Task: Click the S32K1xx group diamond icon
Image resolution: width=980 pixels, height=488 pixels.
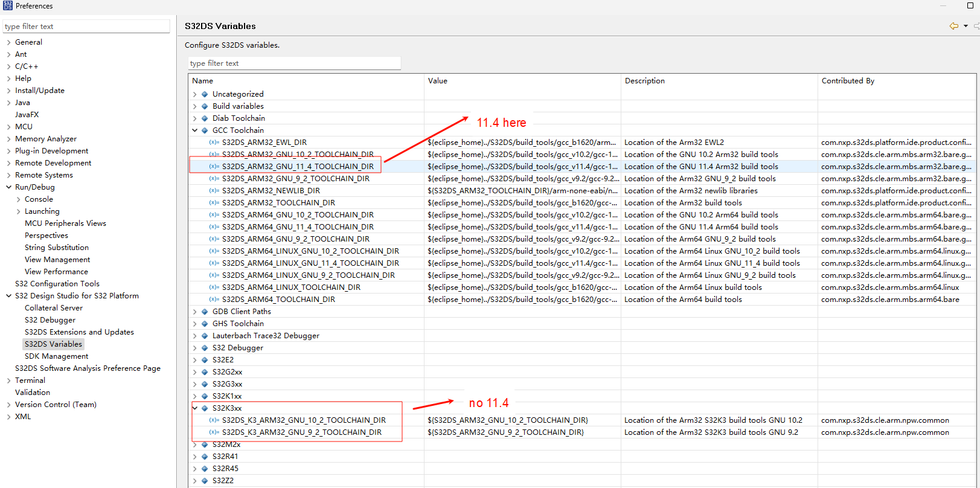Action: 205,396
